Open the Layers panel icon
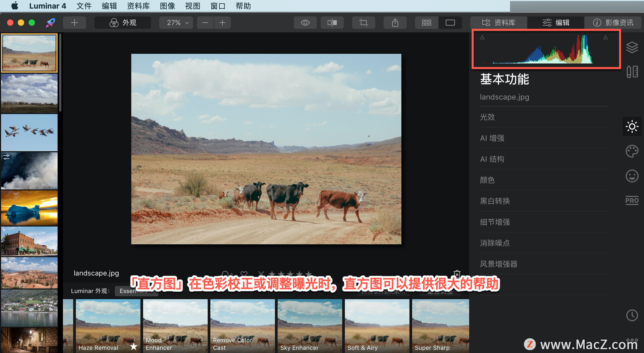This screenshot has width=644, height=353. [632, 47]
